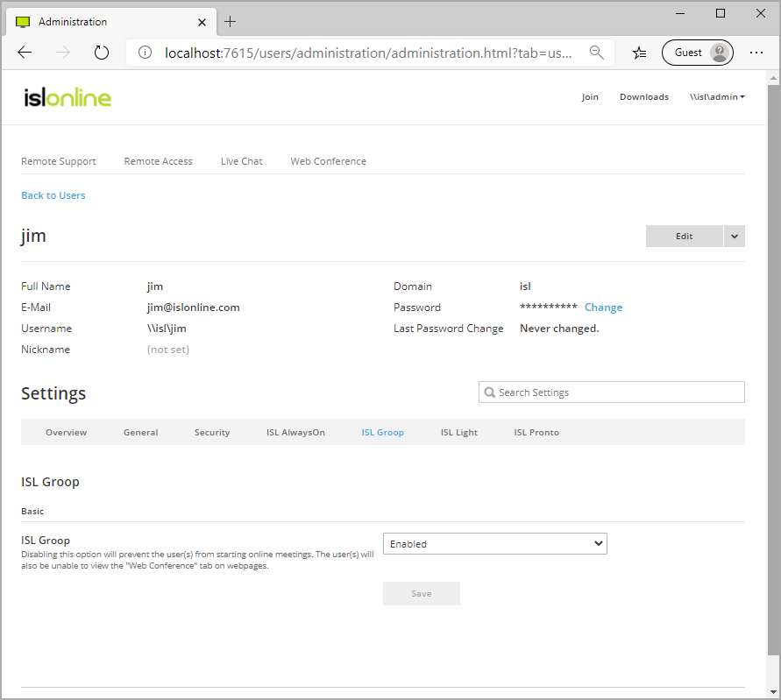Switch to Remote Support tab

[x=58, y=161]
